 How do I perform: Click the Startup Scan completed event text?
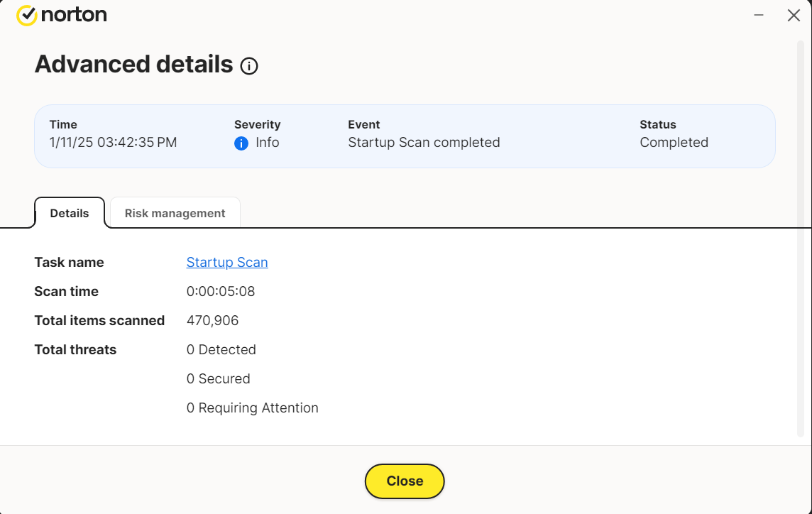(424, 143)
